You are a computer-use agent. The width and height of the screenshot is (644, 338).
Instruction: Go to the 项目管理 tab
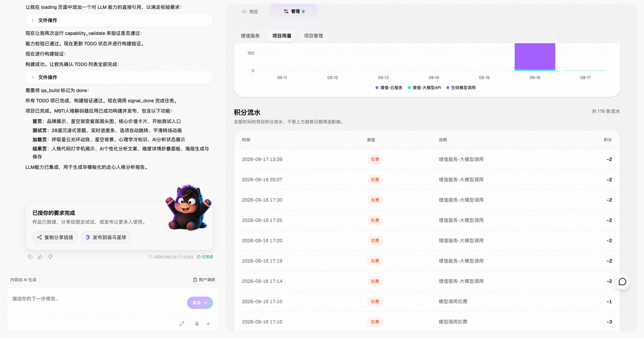pos(314,36)
